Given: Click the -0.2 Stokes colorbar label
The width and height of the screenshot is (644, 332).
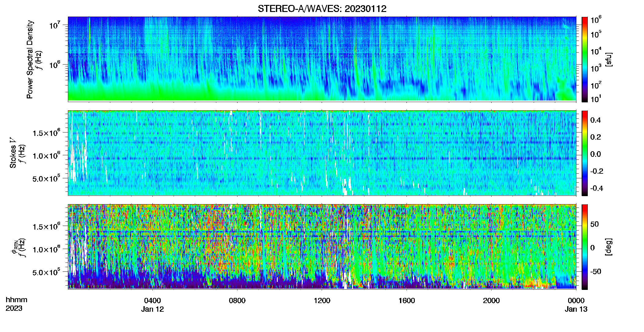Looking at the screenshot, I should (x=596, y=171).
